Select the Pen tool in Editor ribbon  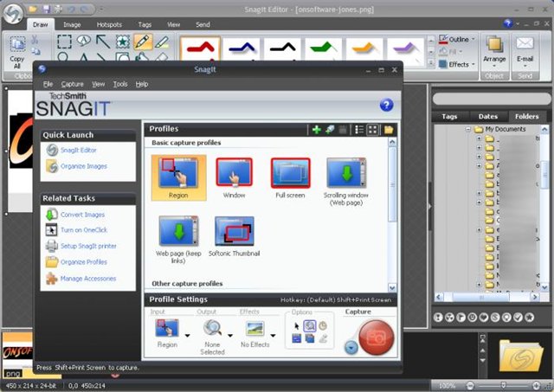(143, 42)
